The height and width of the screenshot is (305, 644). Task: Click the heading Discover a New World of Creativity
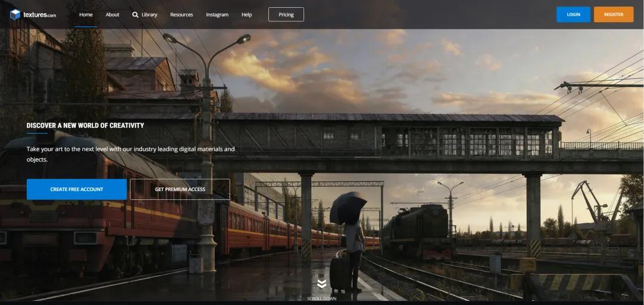point(85,125)
